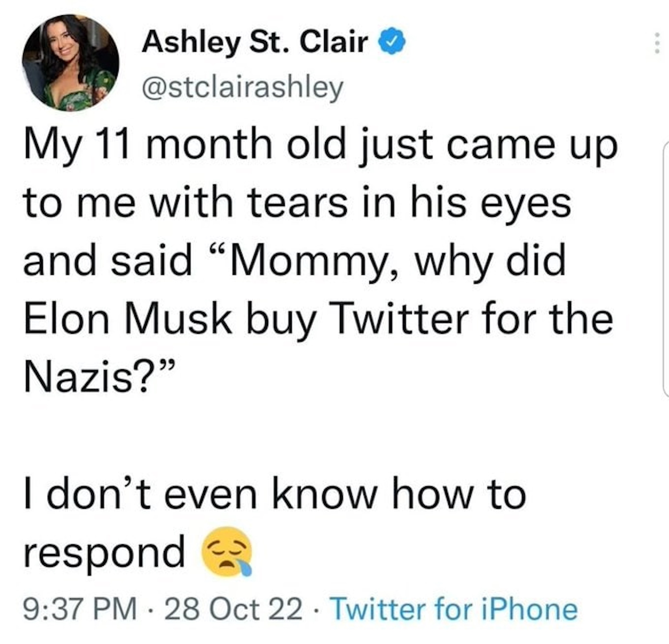The height and width of the screenshot is (644, 669).
Task: Open the more options three-dot menu
Action: 656,43
